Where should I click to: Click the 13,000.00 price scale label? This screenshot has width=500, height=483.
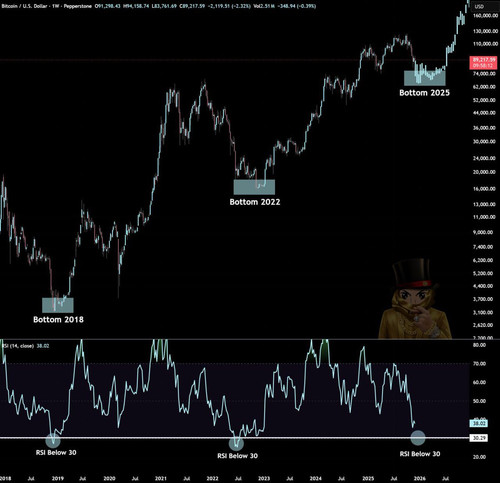coord(484,204)
